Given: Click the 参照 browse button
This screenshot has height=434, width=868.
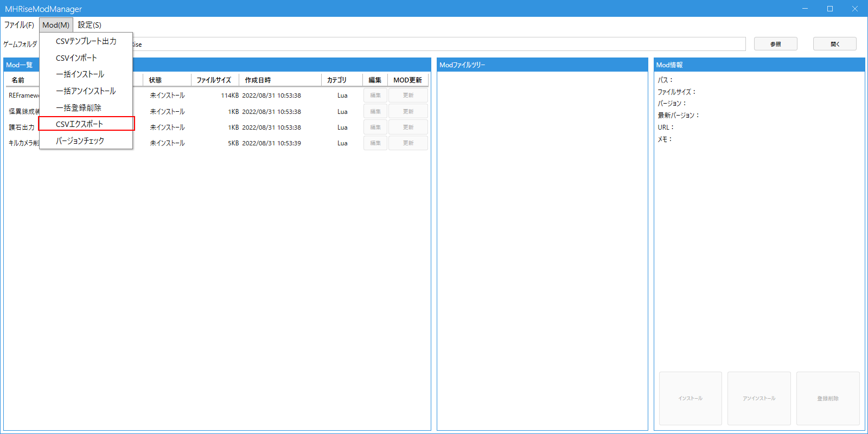Looking at the screenshot, I should 776,44.
